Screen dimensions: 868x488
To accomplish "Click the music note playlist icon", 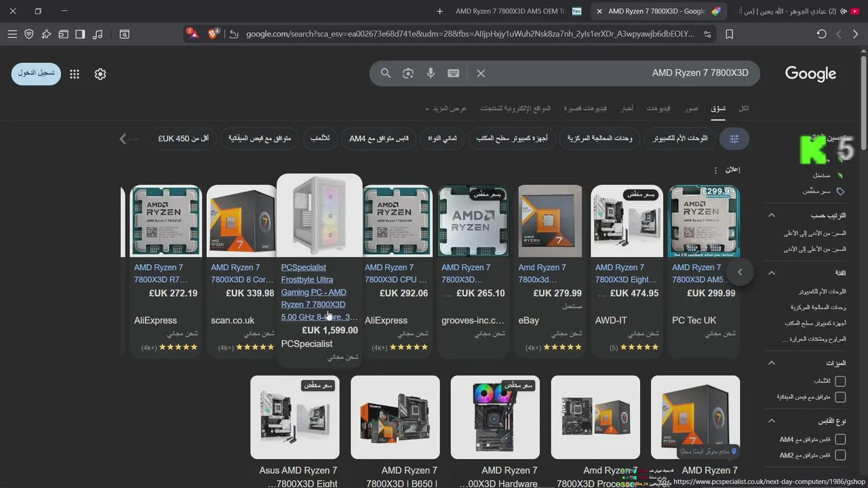I will 98,34.
